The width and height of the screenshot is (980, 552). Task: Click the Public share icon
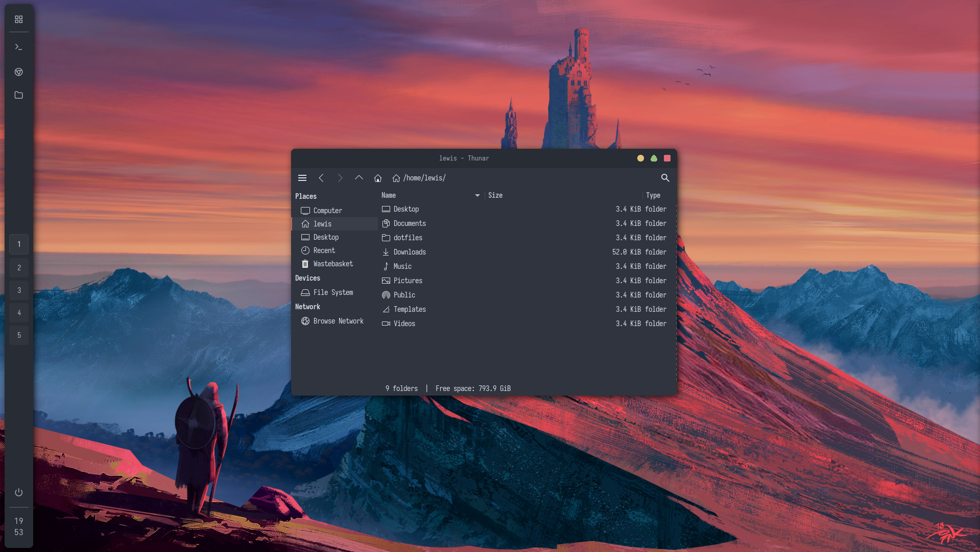[x=386, y=295]
